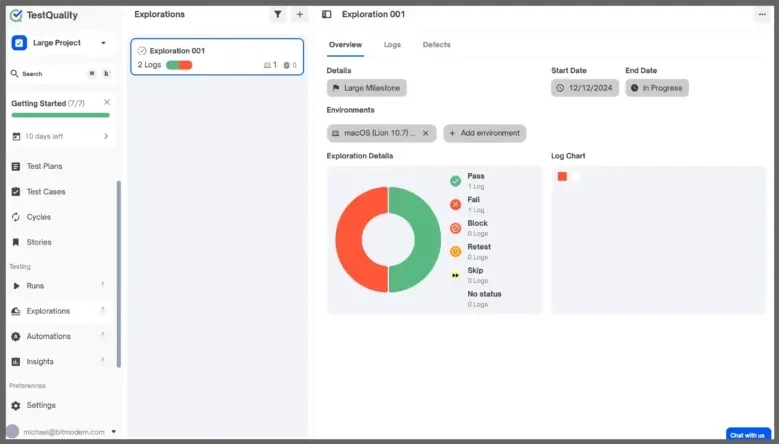Viewport: 779px width, 444px height.
Task: Click the Exploration 001 status circle icon
Action: (142, 51)
